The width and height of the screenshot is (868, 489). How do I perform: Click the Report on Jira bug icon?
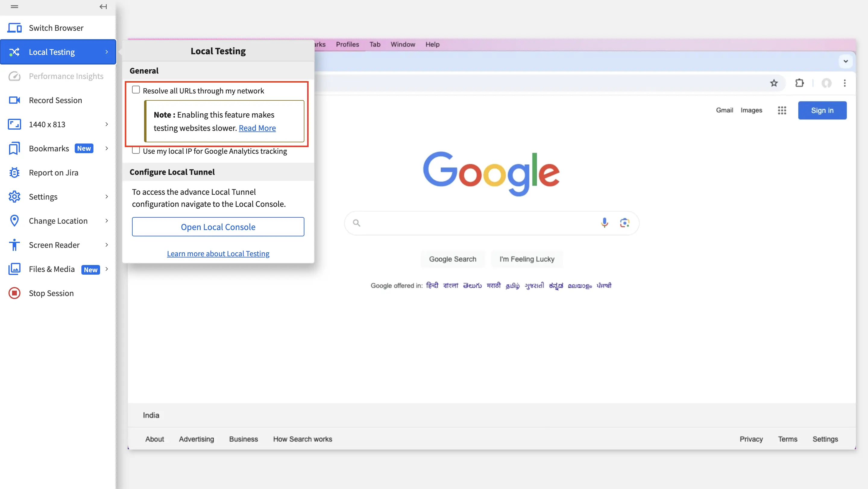[14, 172]
